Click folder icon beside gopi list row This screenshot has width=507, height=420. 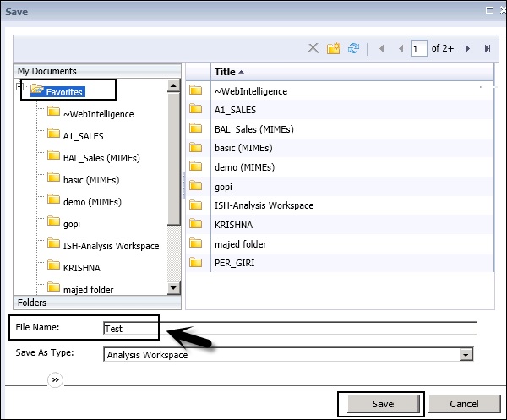pos(196,186)
